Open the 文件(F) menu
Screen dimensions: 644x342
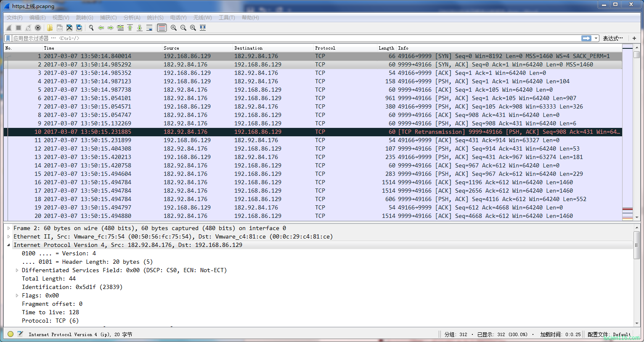point(15,18)
